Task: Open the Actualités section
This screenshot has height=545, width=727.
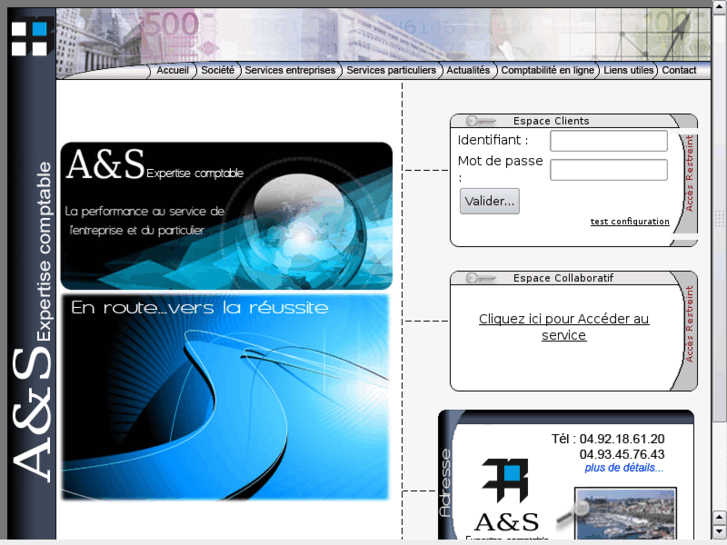Action: (x=468, y=71)
